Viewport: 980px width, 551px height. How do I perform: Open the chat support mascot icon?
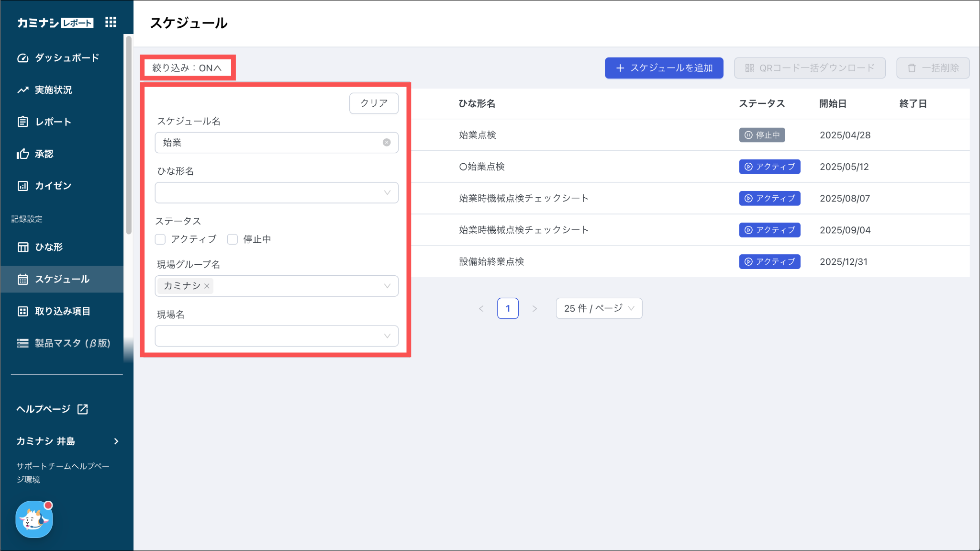tap(34, 519)
